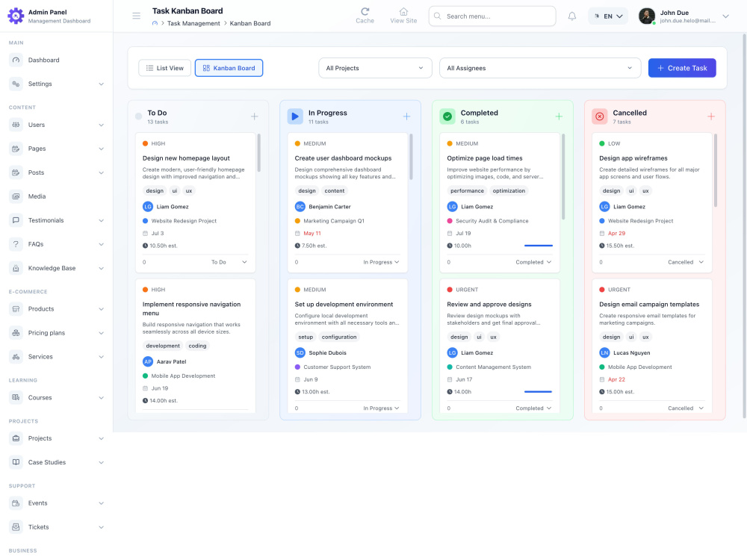Screen dimensions: 747x560
Task: Open the All Assignees dropdown
Action: click(x=540, y=68)
